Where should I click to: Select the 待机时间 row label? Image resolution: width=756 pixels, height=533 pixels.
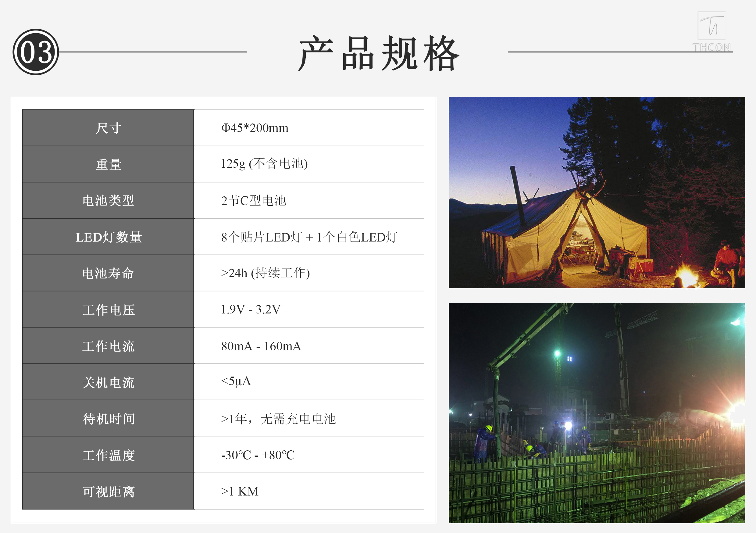click(108, 419)
